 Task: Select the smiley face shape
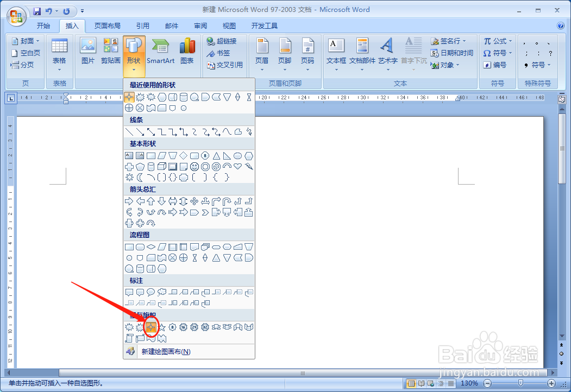tap(194, 167)
